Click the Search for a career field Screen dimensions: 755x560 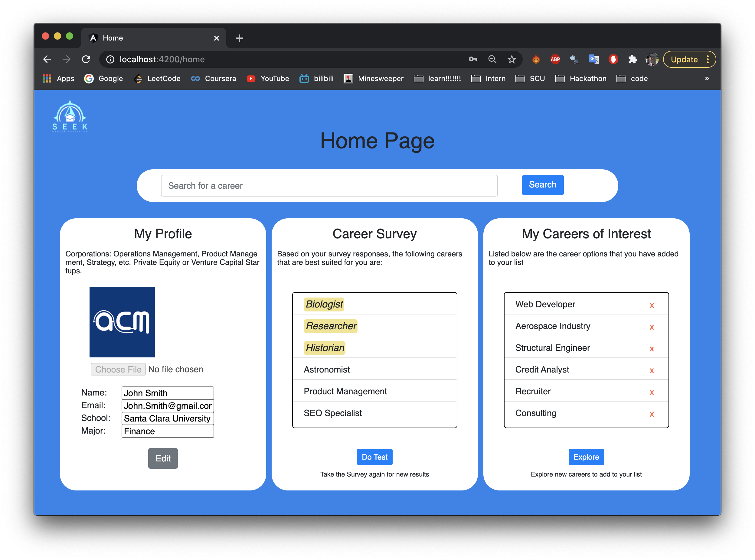pos(329,185)
